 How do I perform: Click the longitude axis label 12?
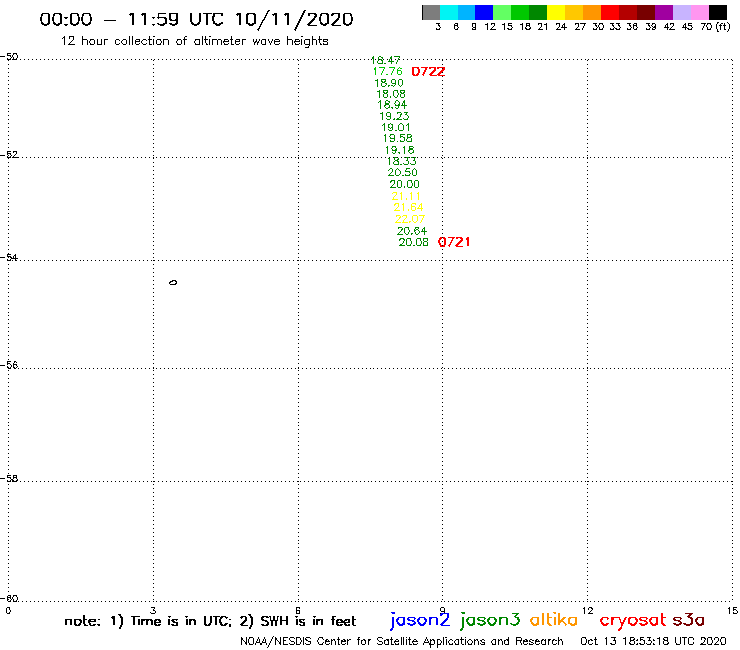(588, 610)
